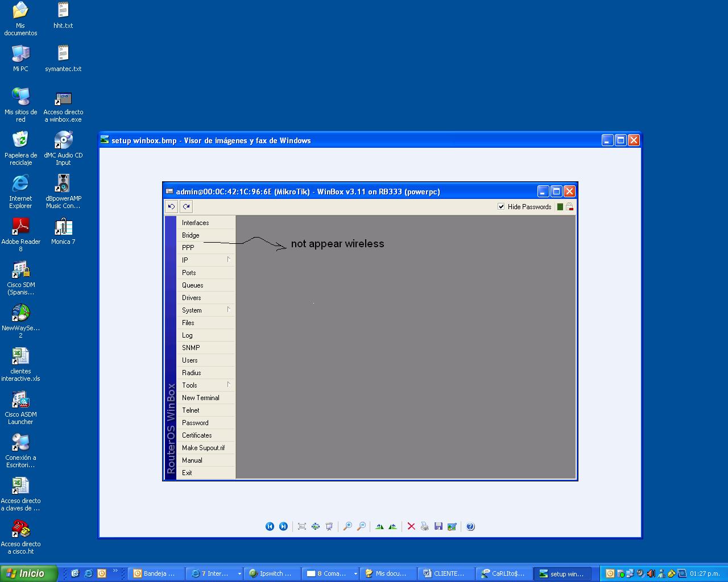Launch Outlook from Quick Launch bar
This screenshot has height=582, width=728.
point(102,573)
